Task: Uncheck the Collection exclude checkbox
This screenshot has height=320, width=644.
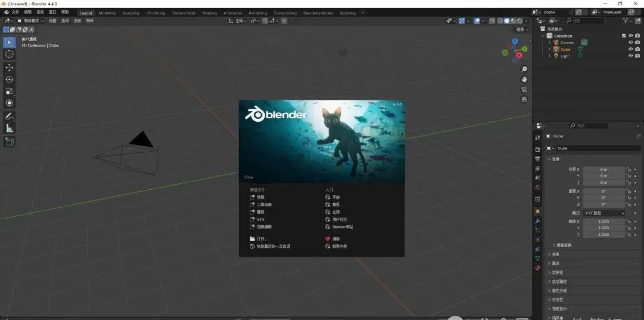Action: (x=624, y=36)
